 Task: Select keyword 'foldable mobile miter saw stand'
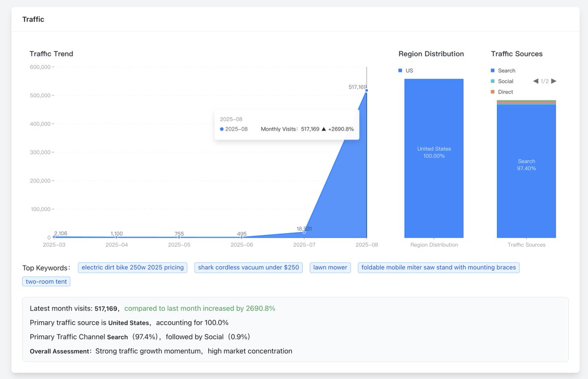pyautogui.click(x=439, y=268)
